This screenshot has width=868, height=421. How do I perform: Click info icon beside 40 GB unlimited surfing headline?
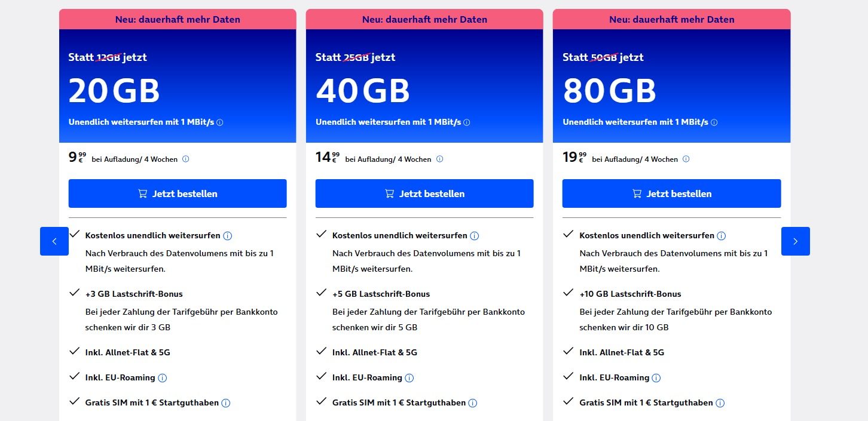click(466, 122)
